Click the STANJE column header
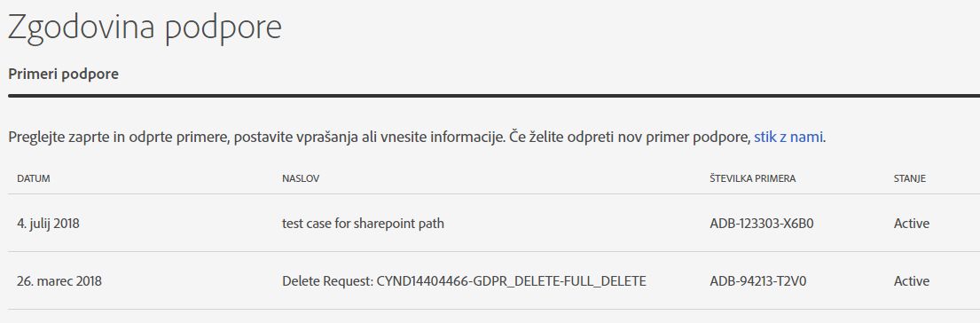 909,178
